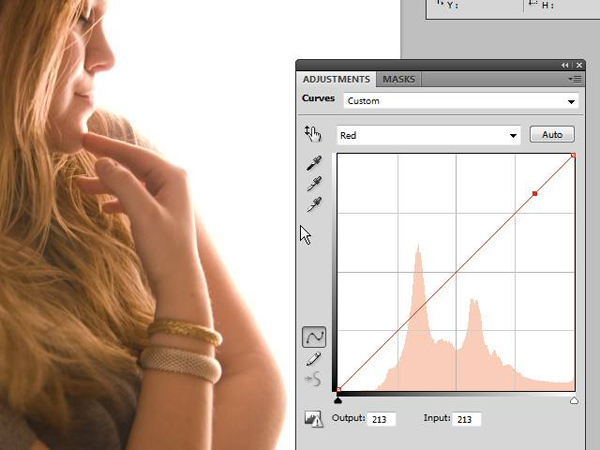Pick the gray point eyedropper
600x450 pixels.
click(313, 184)
